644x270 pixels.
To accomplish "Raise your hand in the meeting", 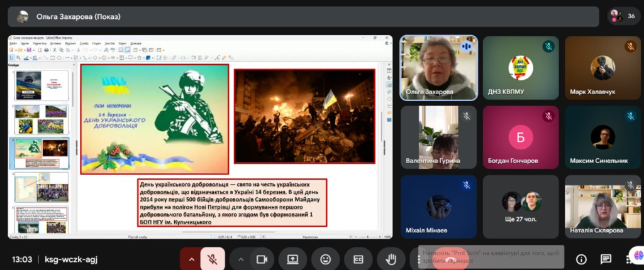I will tap(391, 259).
